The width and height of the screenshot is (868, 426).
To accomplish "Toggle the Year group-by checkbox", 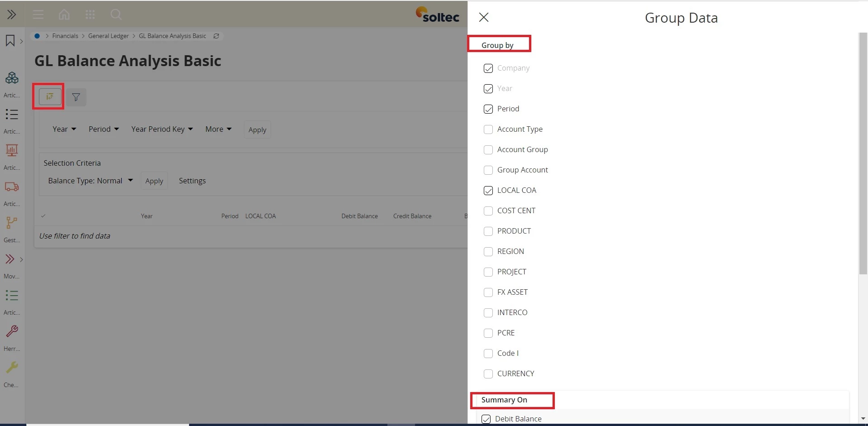I will pyautogui.click(x=488, y=89).
